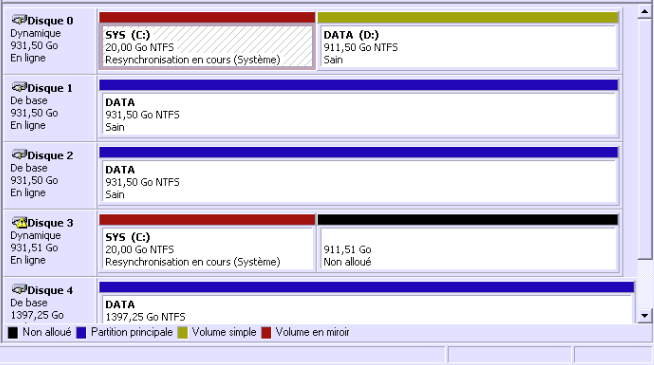
Task: Click the vertical scrollbar thumb
Action: (645, 139)
